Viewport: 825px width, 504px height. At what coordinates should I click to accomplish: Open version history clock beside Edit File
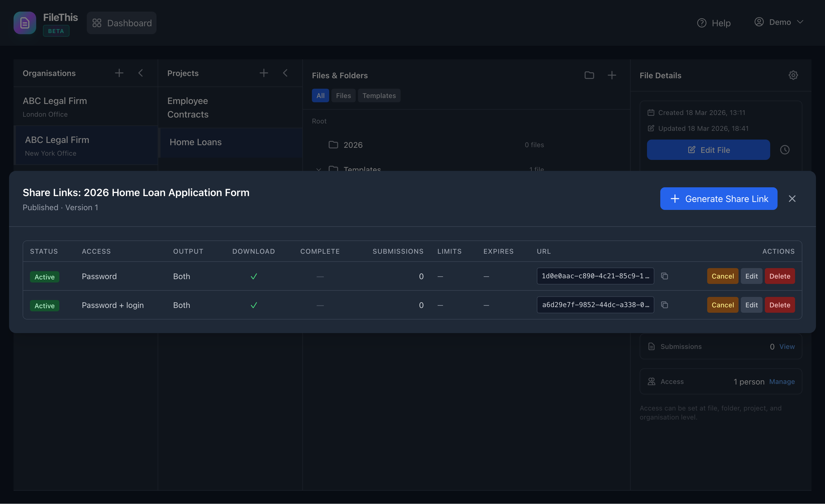785,150
